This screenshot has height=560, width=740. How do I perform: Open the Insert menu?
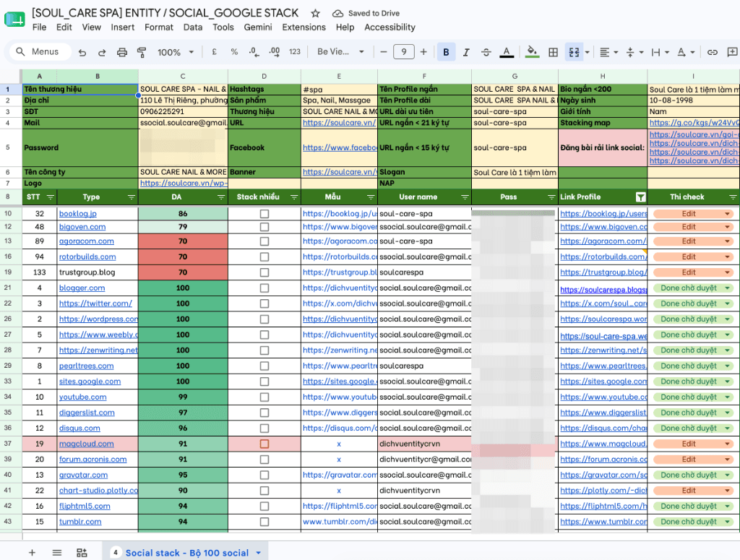[123, 27]
